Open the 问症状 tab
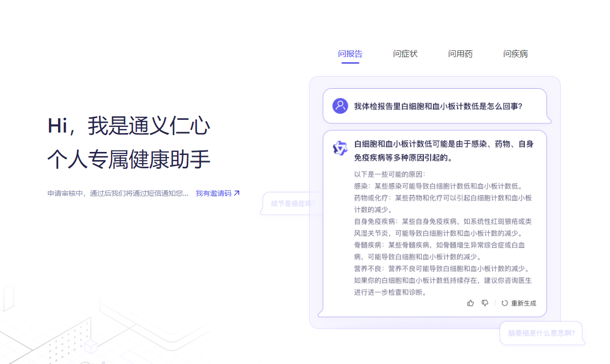 [x=405, y=54]
